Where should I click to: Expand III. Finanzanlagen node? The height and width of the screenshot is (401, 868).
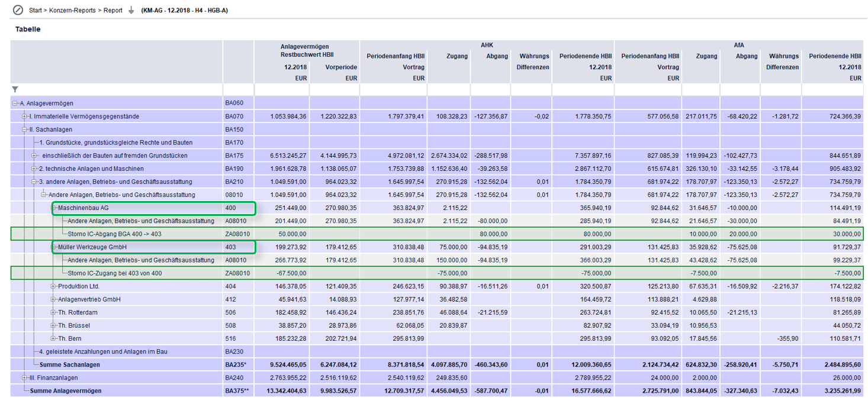24,378
